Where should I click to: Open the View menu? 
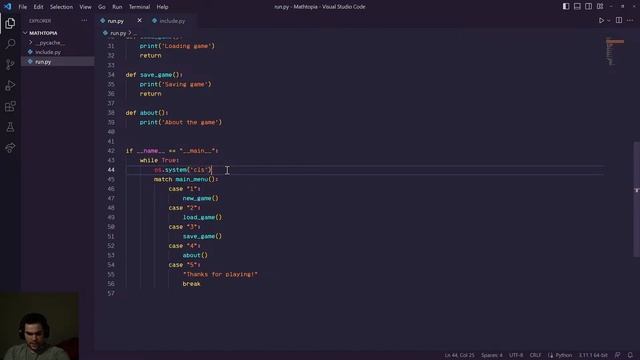click(x=85, y=7)
